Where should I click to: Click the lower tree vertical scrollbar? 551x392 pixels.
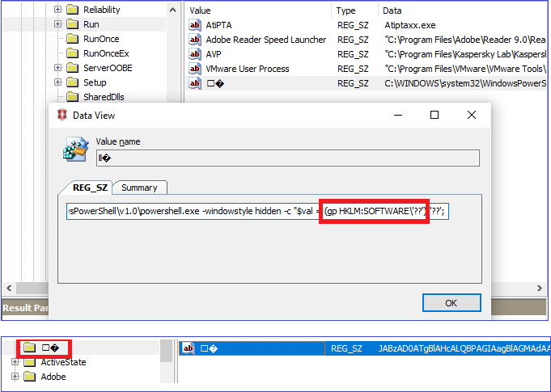point(167,351)
